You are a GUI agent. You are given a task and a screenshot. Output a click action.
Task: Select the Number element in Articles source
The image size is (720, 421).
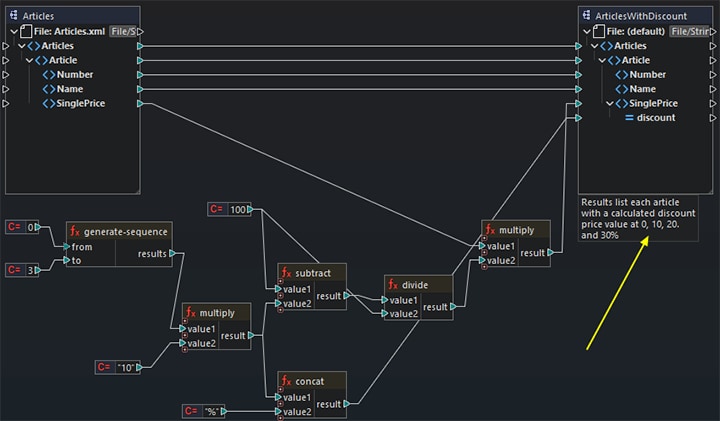pyautogui.click(x=75, y=74)
